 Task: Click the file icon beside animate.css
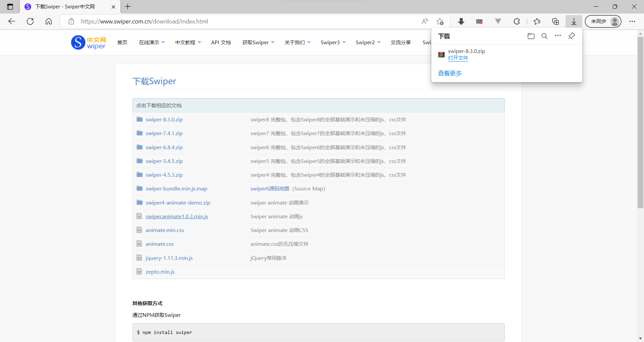139,244
